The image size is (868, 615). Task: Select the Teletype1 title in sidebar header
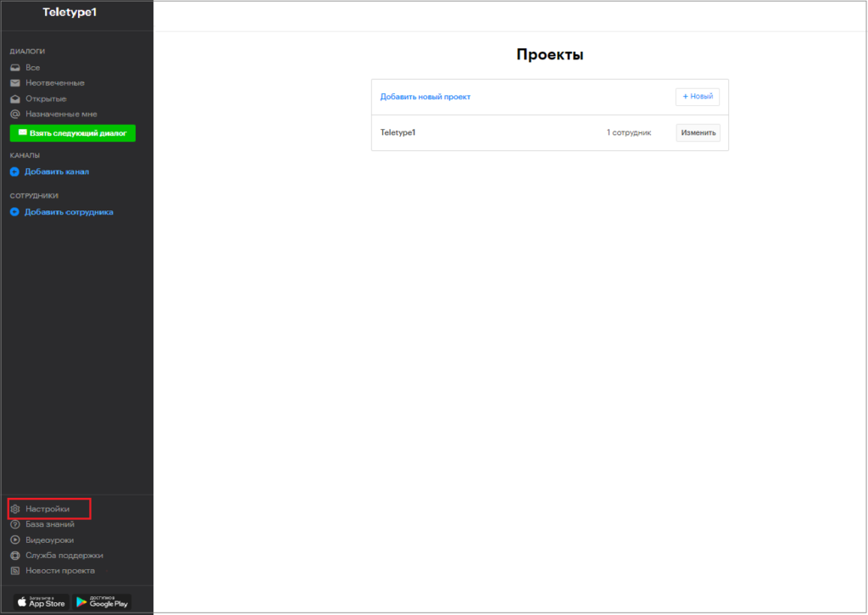click(75, 13)
